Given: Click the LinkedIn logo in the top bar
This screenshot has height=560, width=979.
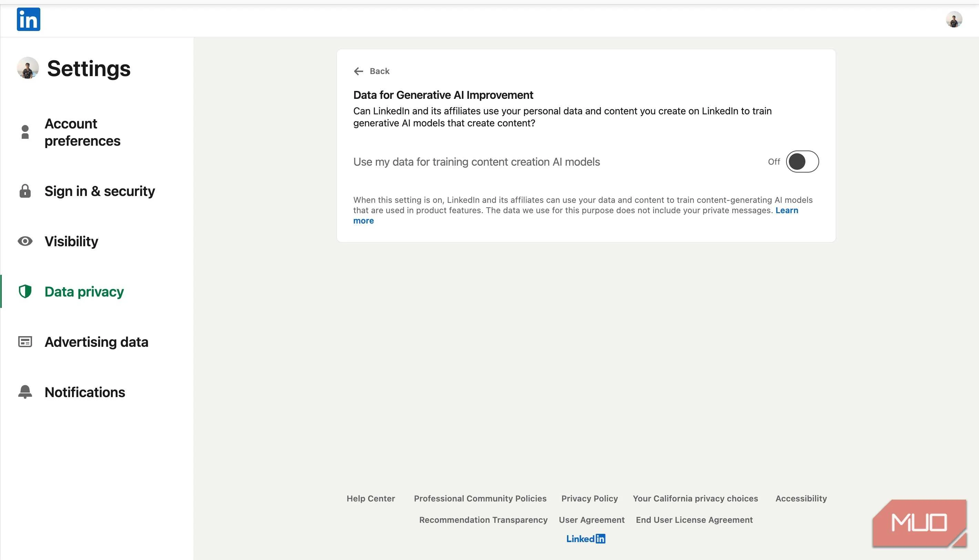Looking at the screenshot, I should (x=29, y=20).
